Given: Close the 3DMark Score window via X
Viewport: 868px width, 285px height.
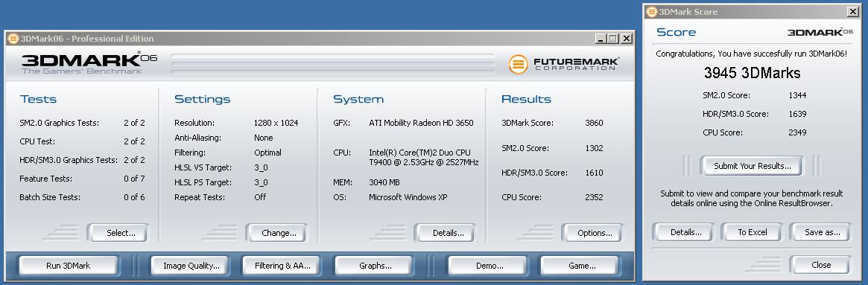Looking at the screenshot, I should (852, 12).
